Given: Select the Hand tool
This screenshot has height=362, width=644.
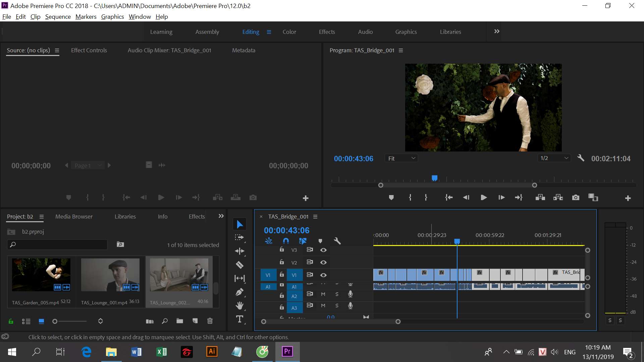Looking at the screenshot, I should 239,305.
